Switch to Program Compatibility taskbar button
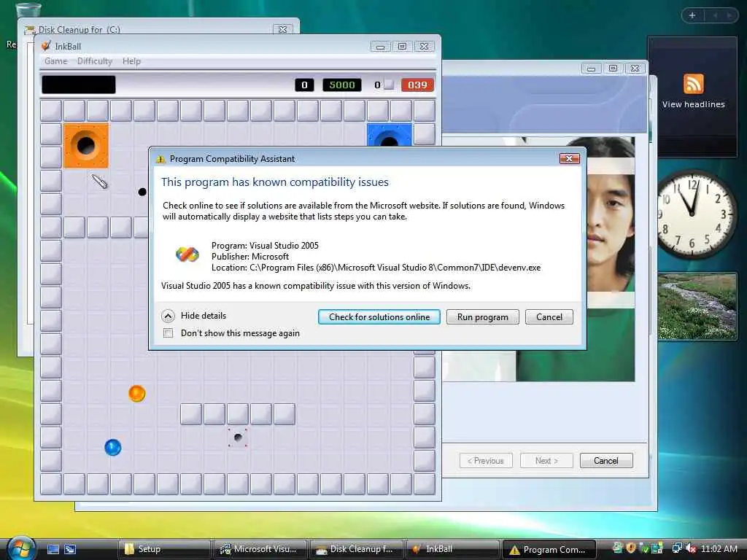 (x=549, y=549)
